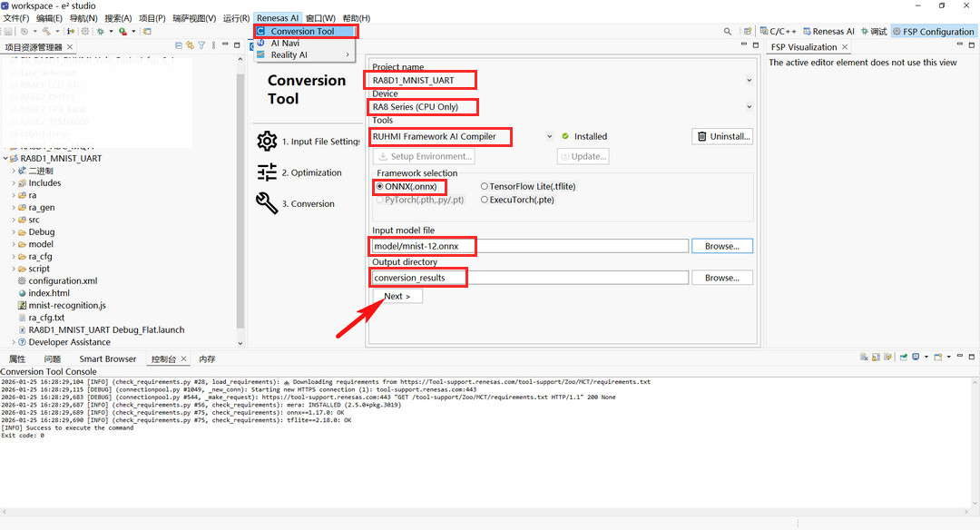Maximize the project explorer panel
The width and height of the screenshot is (980, 530).
coord(237,45)
